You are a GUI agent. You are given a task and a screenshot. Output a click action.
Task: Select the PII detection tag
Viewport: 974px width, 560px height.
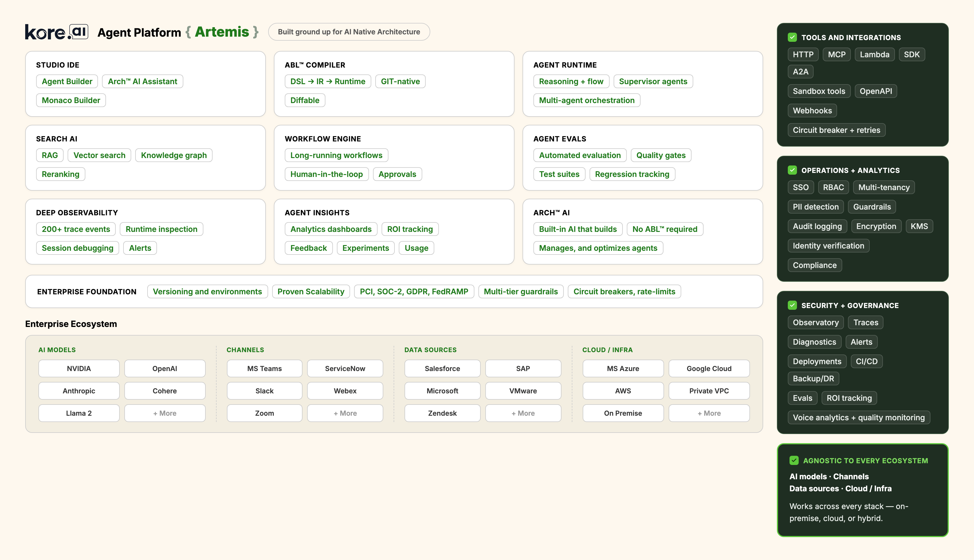[816, 207]
